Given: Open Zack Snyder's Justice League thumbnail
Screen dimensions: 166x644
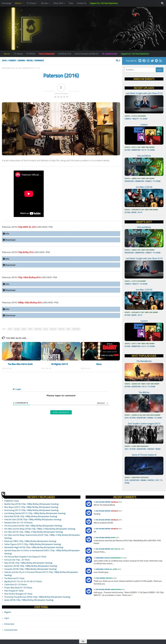Looking at the screenshot, I should [x=144, y=435].
